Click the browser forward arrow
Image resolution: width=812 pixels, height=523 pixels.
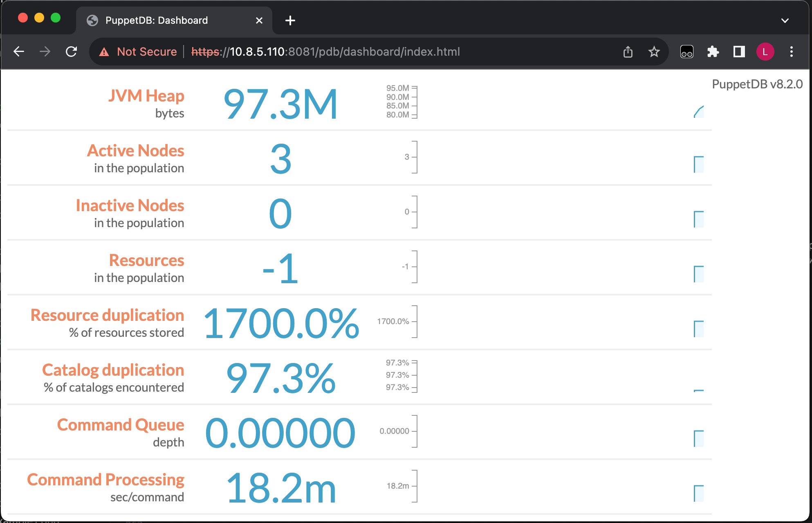click(45, 52)
